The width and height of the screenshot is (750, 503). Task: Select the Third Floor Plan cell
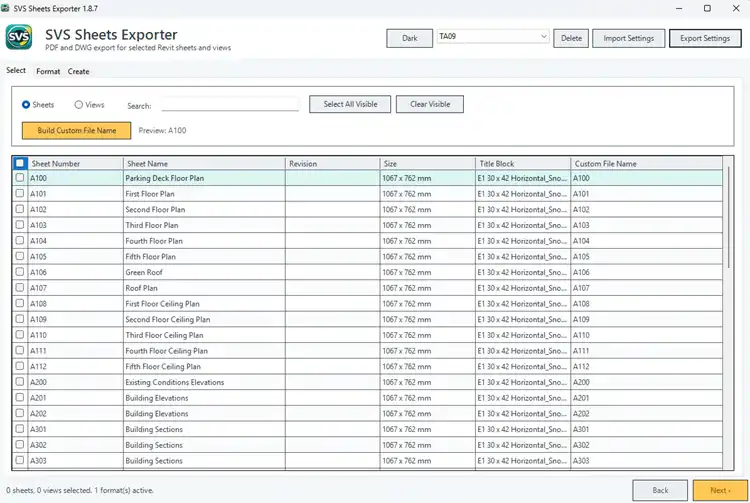coord(204,225)
